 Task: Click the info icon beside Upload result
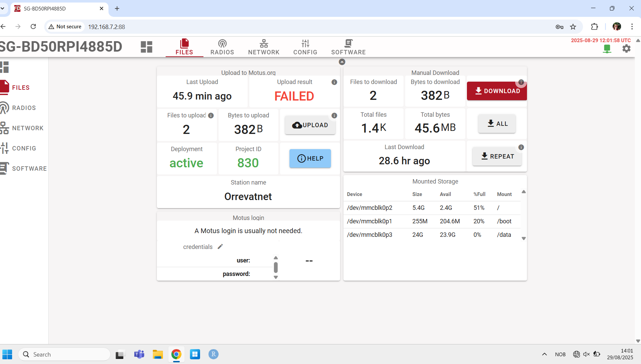334,82
